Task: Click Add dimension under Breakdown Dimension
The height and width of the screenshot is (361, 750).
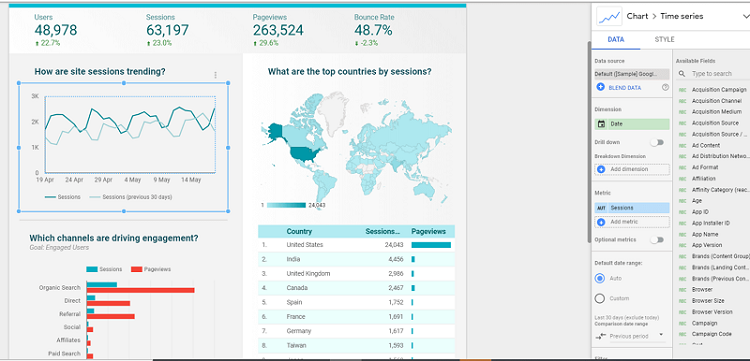Action: click(x=632, y=169)
